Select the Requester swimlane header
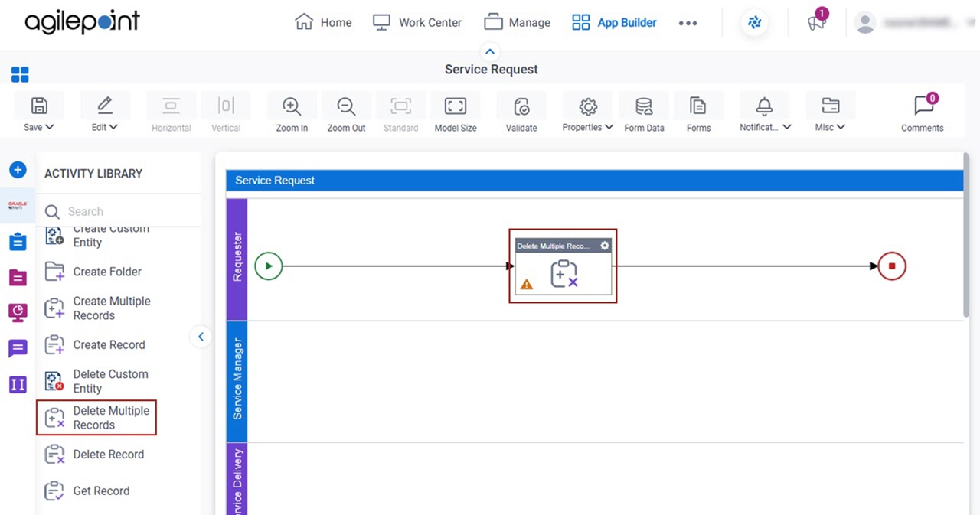The width and height of the screenshot is (980, 515). [237, 259]
